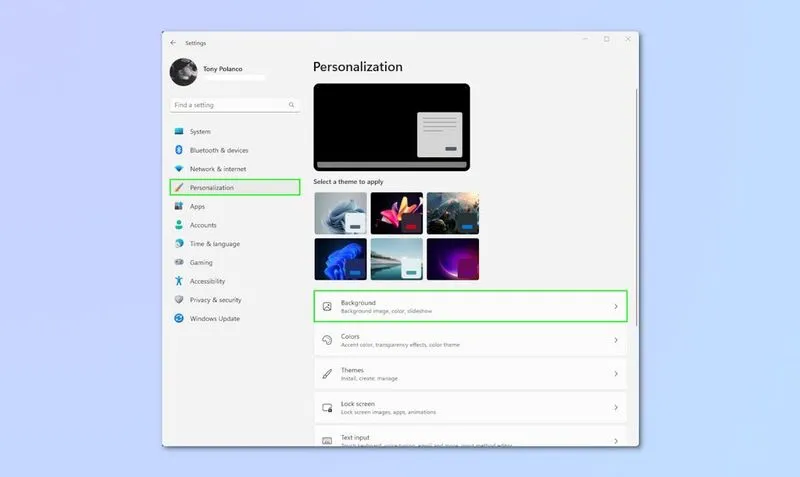Select the lake reflection theme

[396, 259]
